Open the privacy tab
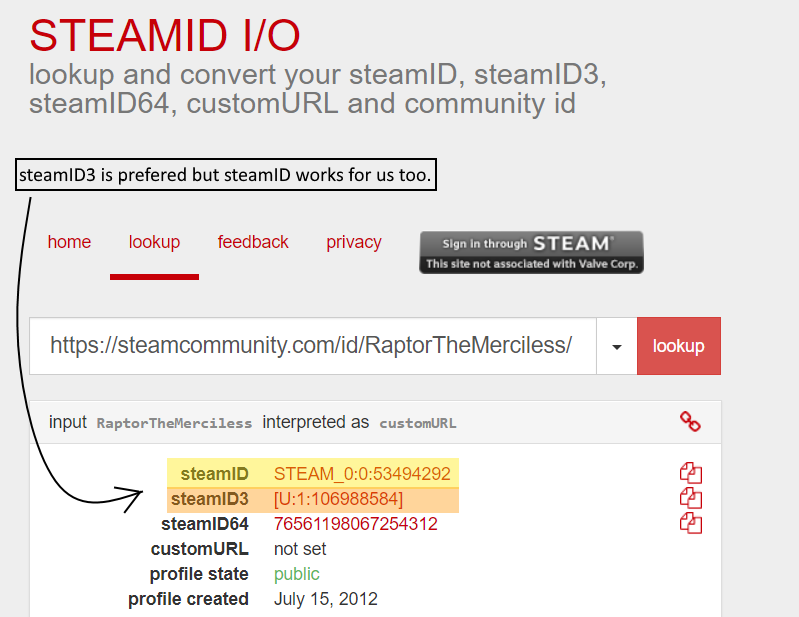This screenshot has width=799, height=617. tap(354, 242)
